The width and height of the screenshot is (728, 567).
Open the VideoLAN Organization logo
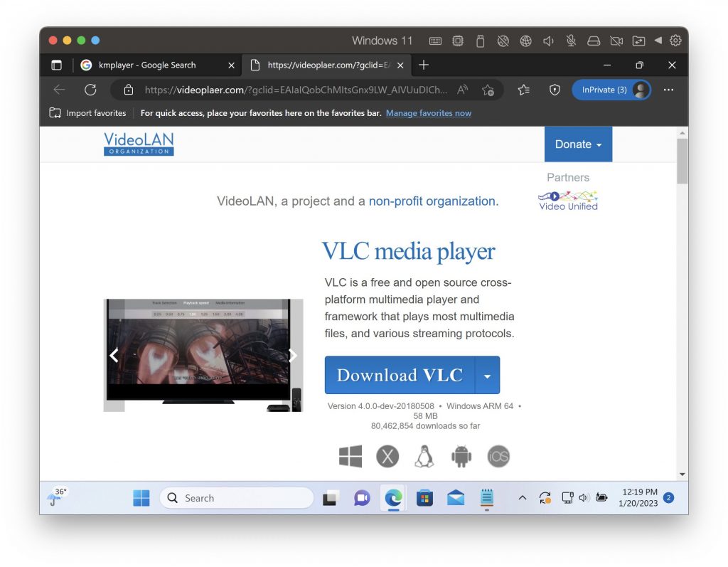[x=139, y=144]
